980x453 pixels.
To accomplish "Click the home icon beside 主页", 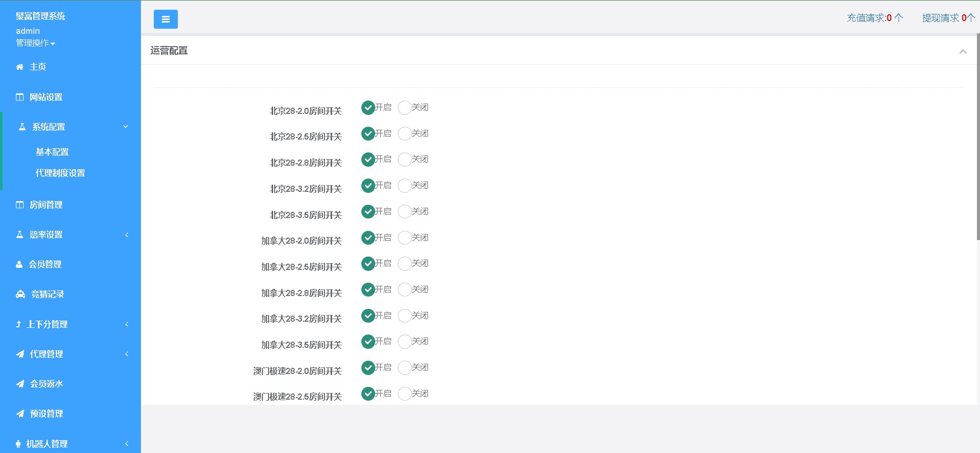I will coord(19,67).
